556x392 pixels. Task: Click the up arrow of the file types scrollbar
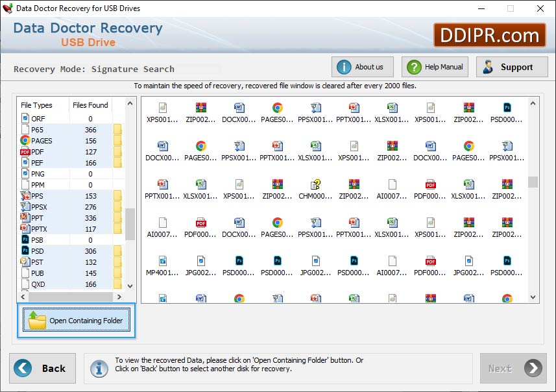(130, 104)
